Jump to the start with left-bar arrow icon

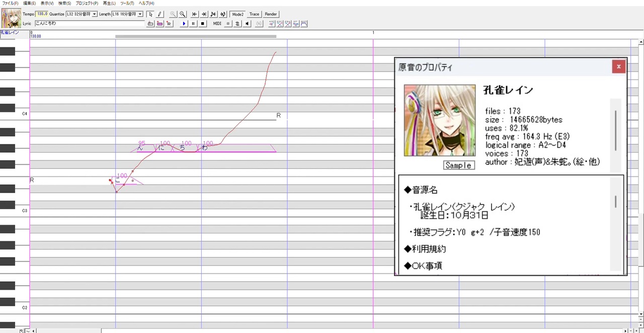click(195, 14)
